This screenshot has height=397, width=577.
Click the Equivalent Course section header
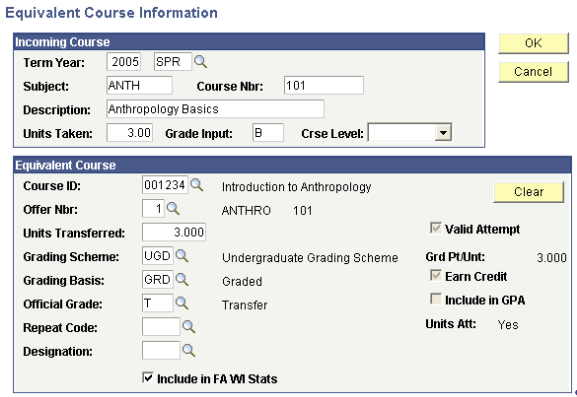pos(293,165)
